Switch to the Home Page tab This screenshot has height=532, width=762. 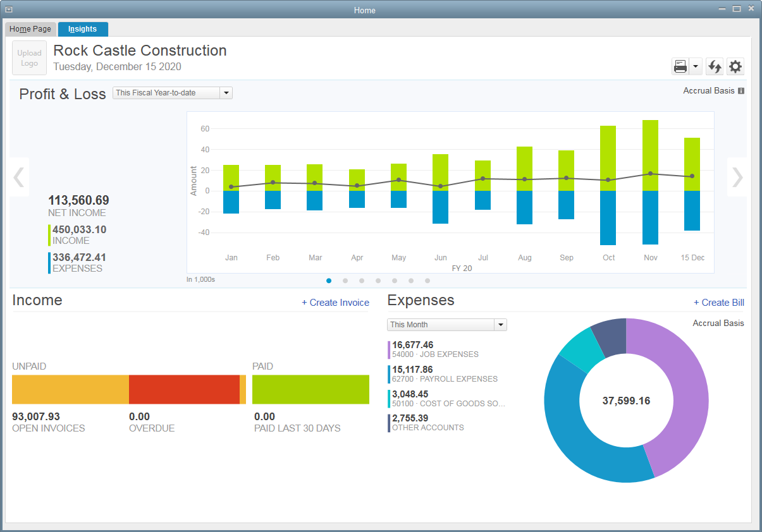point(30,29)
